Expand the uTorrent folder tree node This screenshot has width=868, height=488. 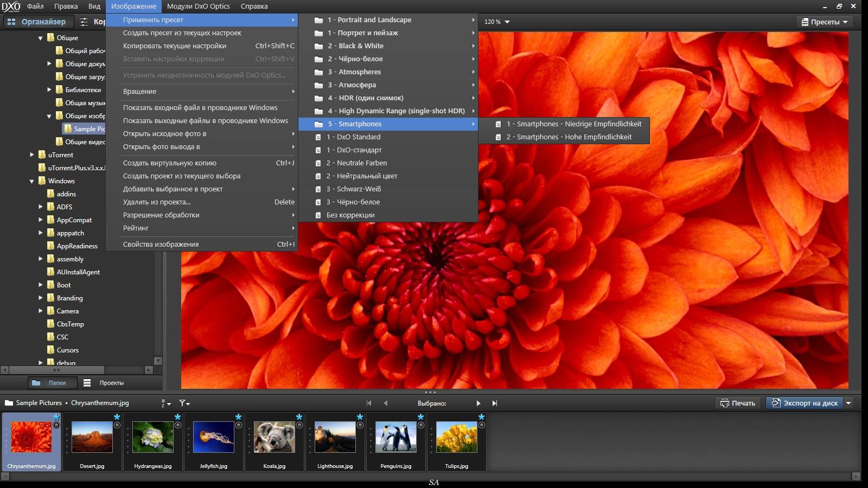pyautogui.click(x=32, y=155)
